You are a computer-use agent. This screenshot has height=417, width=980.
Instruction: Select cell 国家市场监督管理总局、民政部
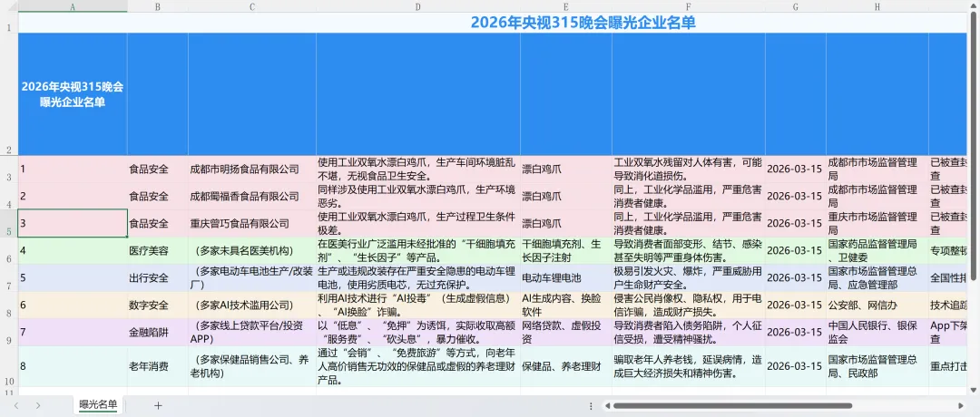pyautogui.click(x=877, y=366)
